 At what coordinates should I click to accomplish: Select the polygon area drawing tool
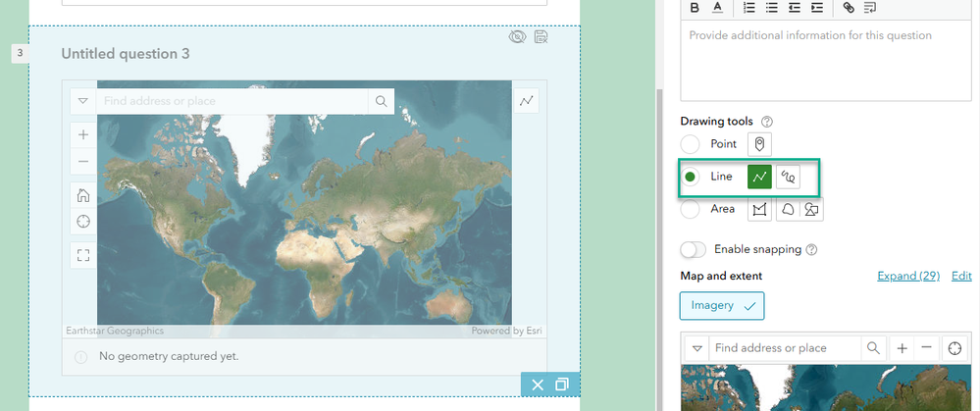pyautogui.click(x=759, y=209)
